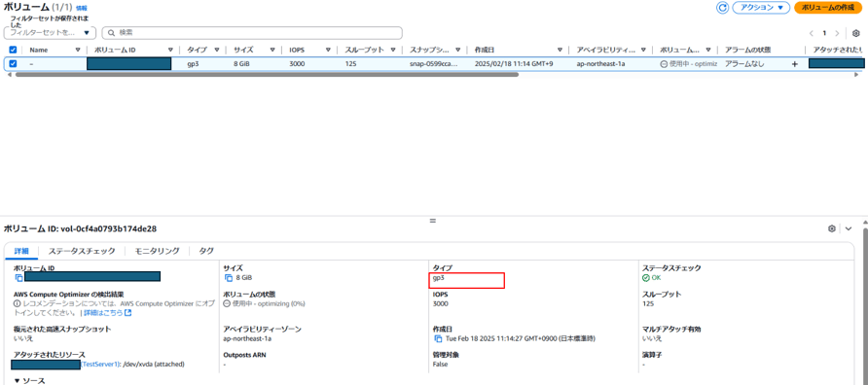Click the plus icon in alarm column
Viewport: 868px width, 385px height.
[795, 64]
